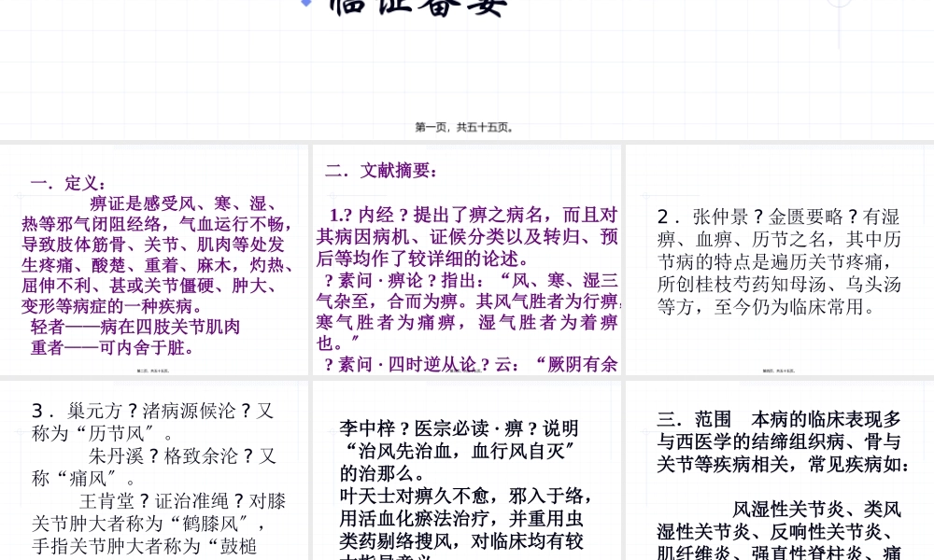Click the faint circular watermark near top right
Viewport: 934px width, 560px height.
pos(840,4)
